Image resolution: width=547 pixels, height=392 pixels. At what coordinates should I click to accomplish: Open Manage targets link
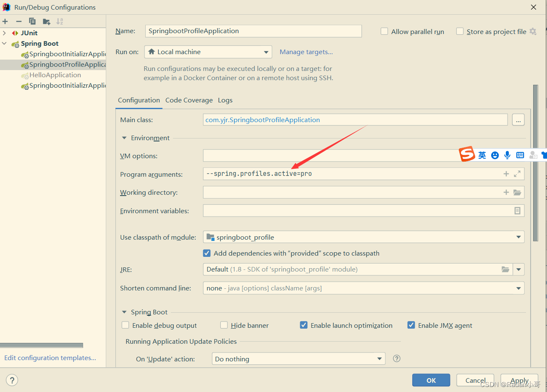point(306,52)
